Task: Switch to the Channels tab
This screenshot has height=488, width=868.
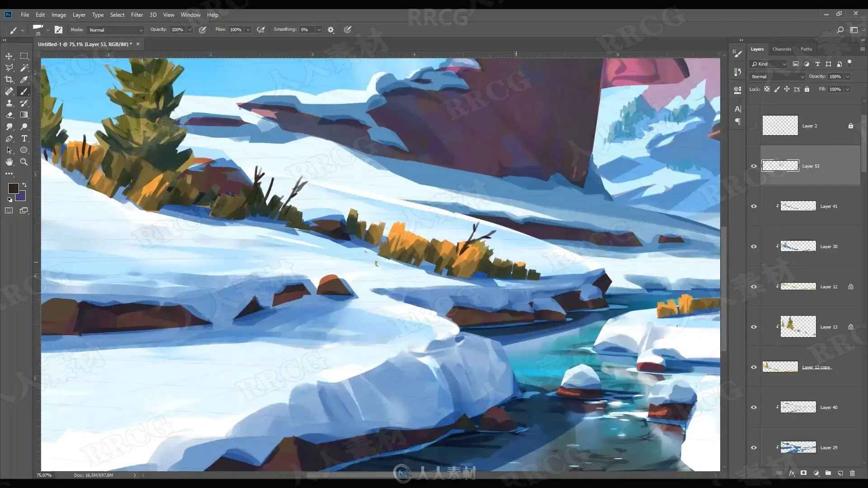Action: coord(782,49)
